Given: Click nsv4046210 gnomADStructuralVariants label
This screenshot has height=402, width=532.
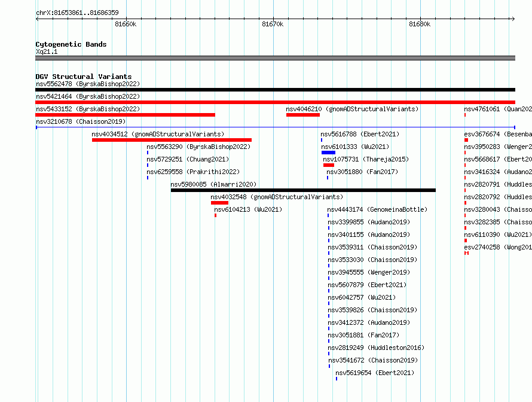Looking at the screenshot, I should click(352, 109).
